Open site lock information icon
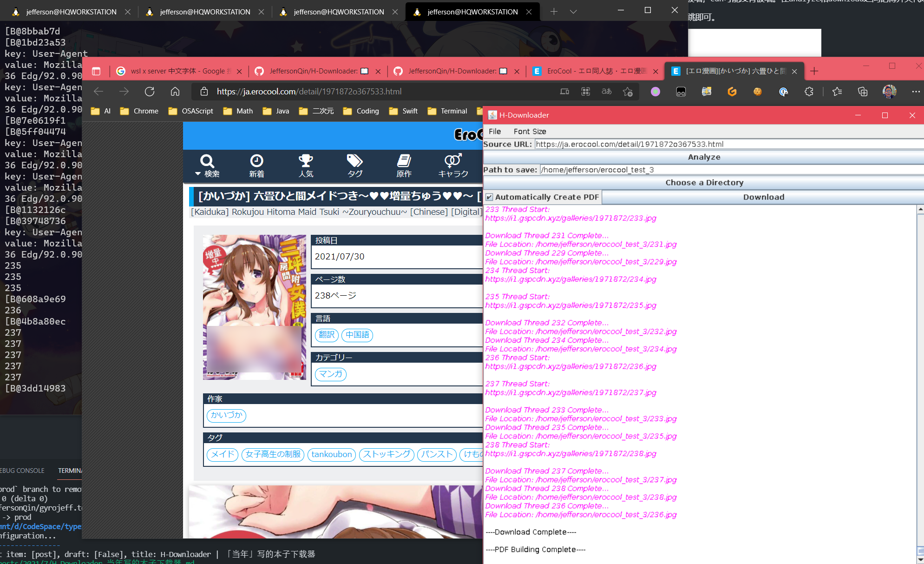The height and width of the screenshot is (564, 924). (204, 92)
